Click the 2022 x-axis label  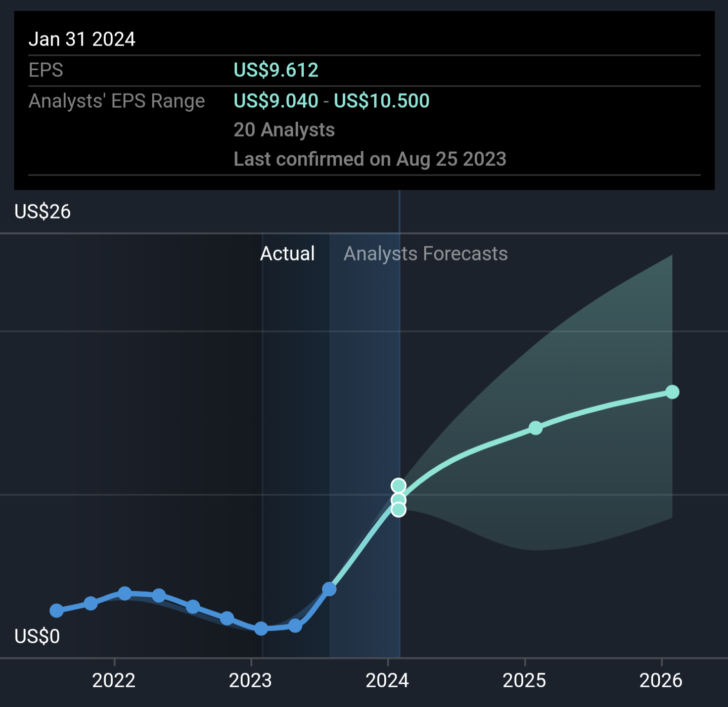[x=114, y=681]
